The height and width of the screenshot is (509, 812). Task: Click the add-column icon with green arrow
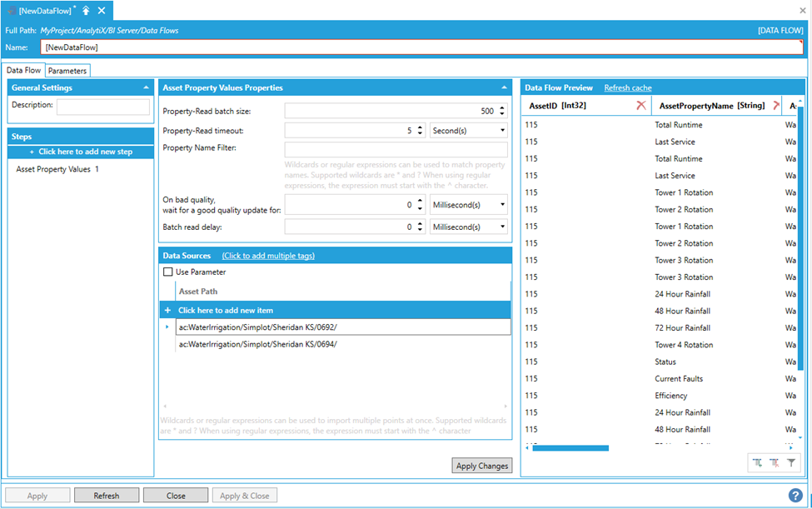click(x=757, y=462)
